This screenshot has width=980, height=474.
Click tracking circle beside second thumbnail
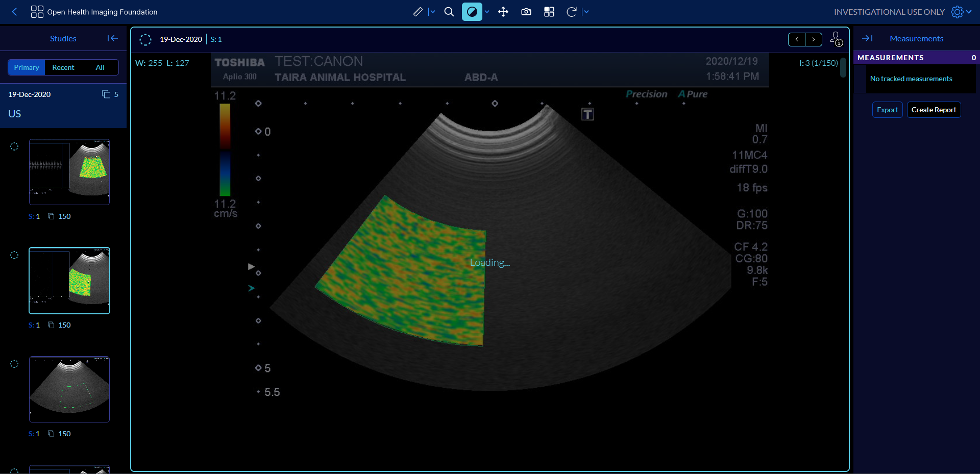(14, 255)
